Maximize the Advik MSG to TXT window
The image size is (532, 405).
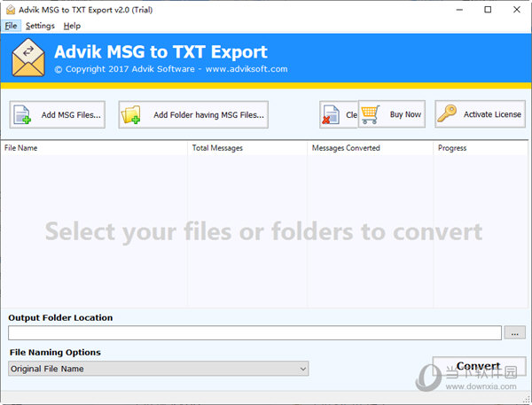[488, 10]
